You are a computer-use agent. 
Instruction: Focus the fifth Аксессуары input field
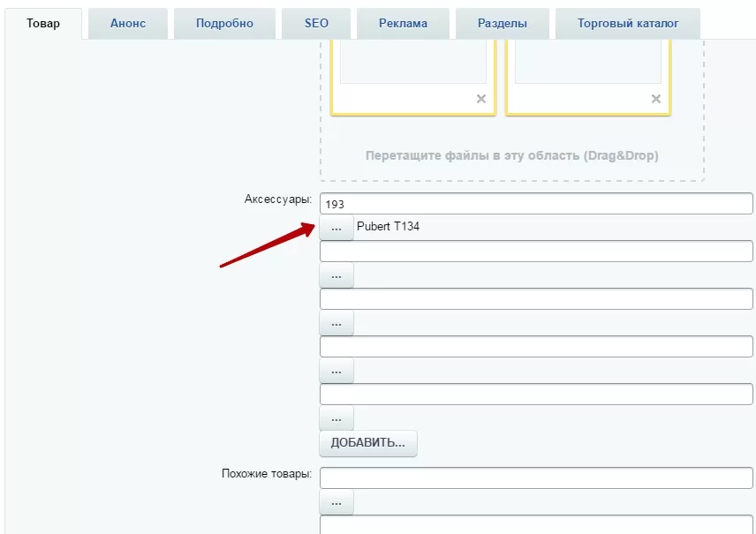[x=536, y=395]
